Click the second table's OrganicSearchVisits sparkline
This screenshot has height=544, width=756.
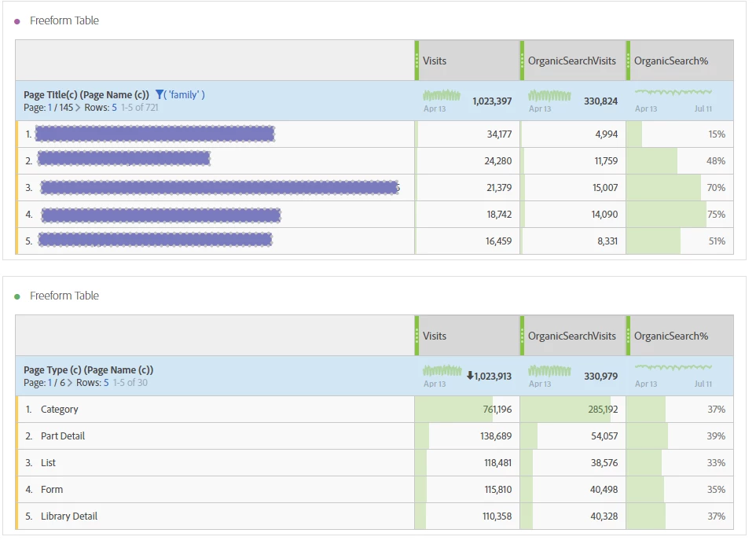click(x=549, y=370)
